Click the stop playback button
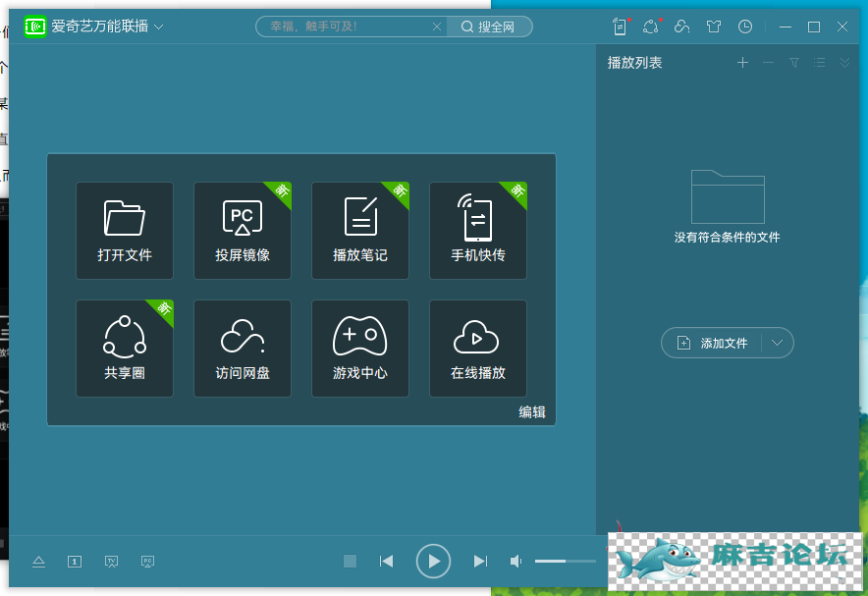The width and height of the screenshot is (868, 596). (x=350, y=561)
